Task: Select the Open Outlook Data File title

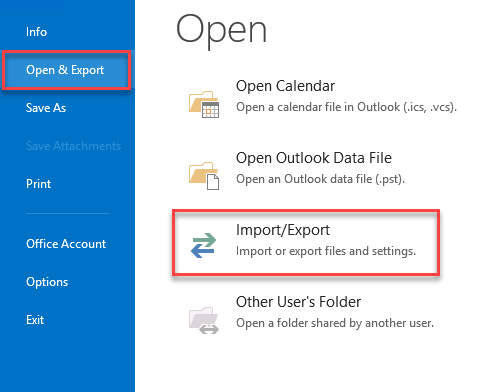Action: (x=314, y=158)
